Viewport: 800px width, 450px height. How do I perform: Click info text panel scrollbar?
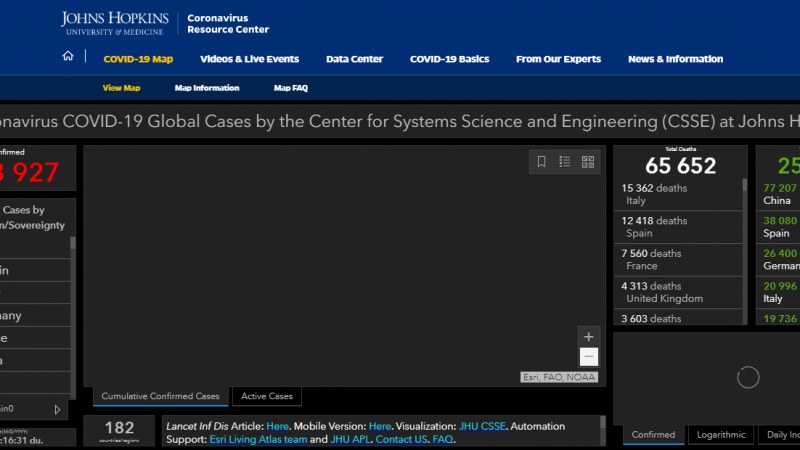coord(603,431)
